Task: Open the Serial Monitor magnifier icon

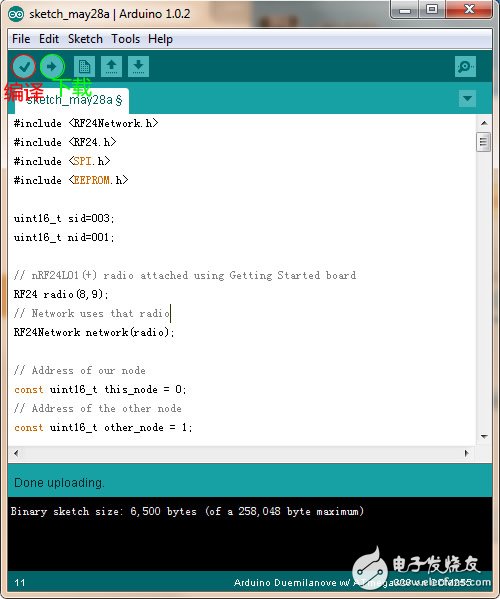Action: (465, 67)
